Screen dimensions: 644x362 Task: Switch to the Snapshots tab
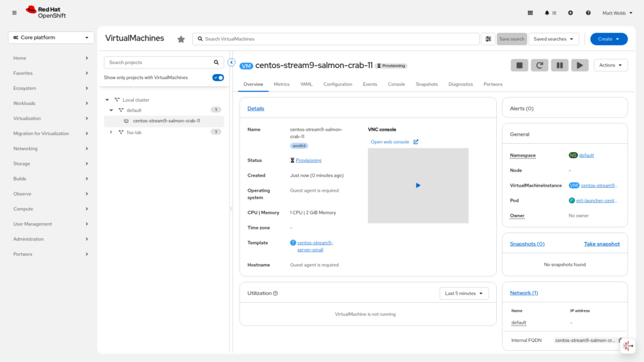point(426,84)
